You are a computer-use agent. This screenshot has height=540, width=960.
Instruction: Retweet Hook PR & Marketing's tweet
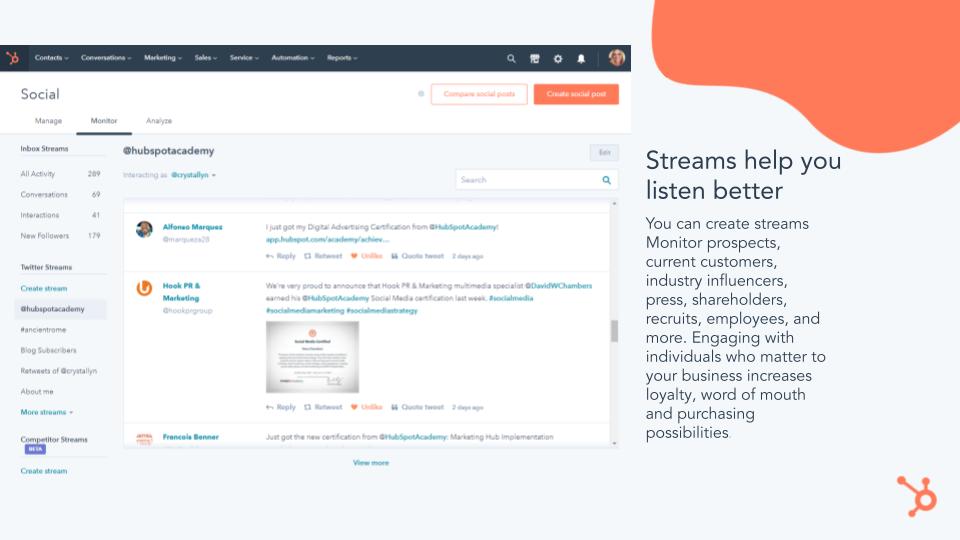point(323,407)
